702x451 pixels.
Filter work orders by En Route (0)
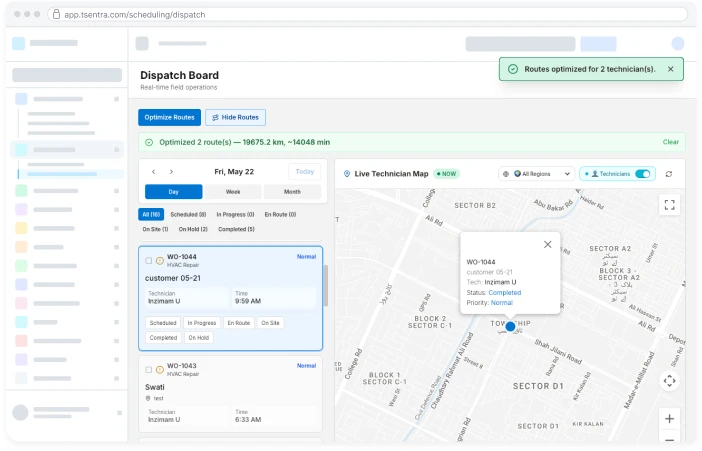pyautogui.click(x=280, y=215)
